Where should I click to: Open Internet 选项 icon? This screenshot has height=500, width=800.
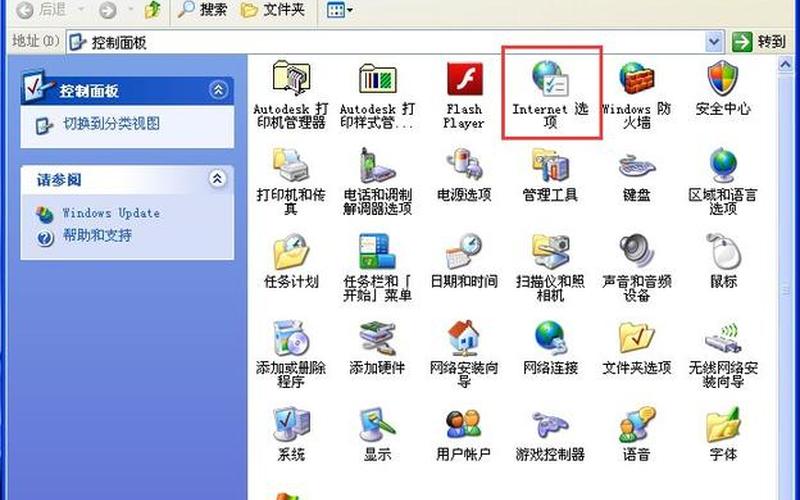click(x=551, y=78)
